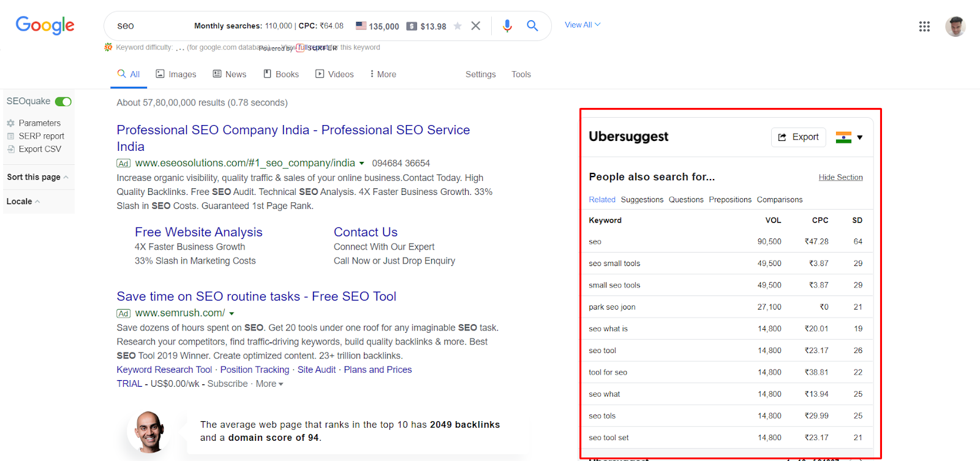This screenshot has width=980, height=461.
Task: Open search Settings
Action: 481,74
